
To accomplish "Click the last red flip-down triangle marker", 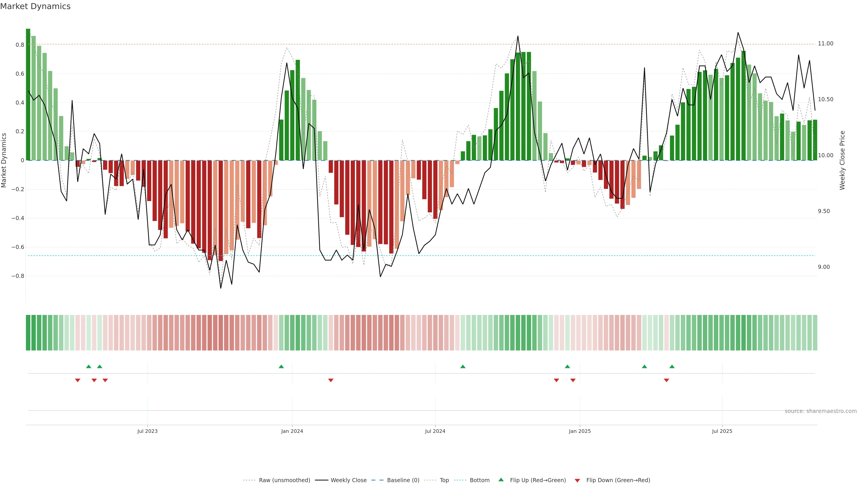I will pyautogui.click(x=666, y=380).
